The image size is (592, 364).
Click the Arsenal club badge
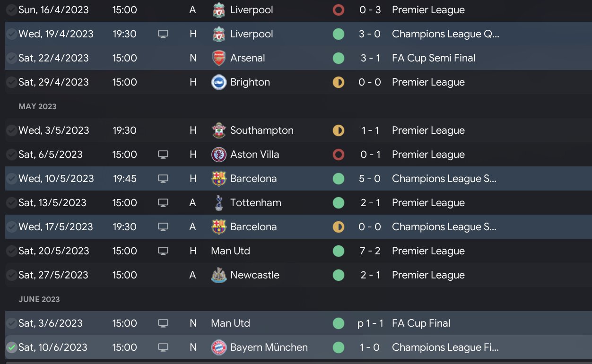218,58
